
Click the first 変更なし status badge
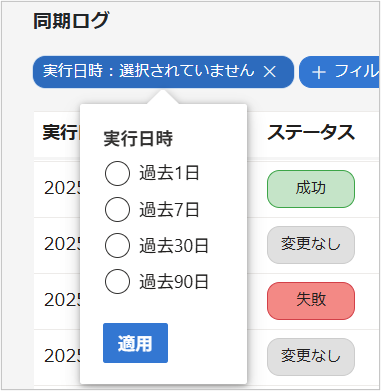point(311,245)
